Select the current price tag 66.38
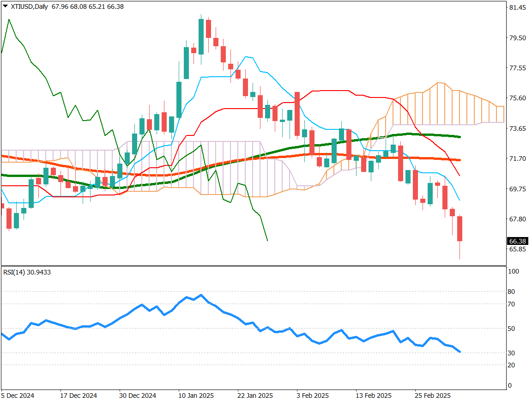532x402 pixels. (517, 241)
